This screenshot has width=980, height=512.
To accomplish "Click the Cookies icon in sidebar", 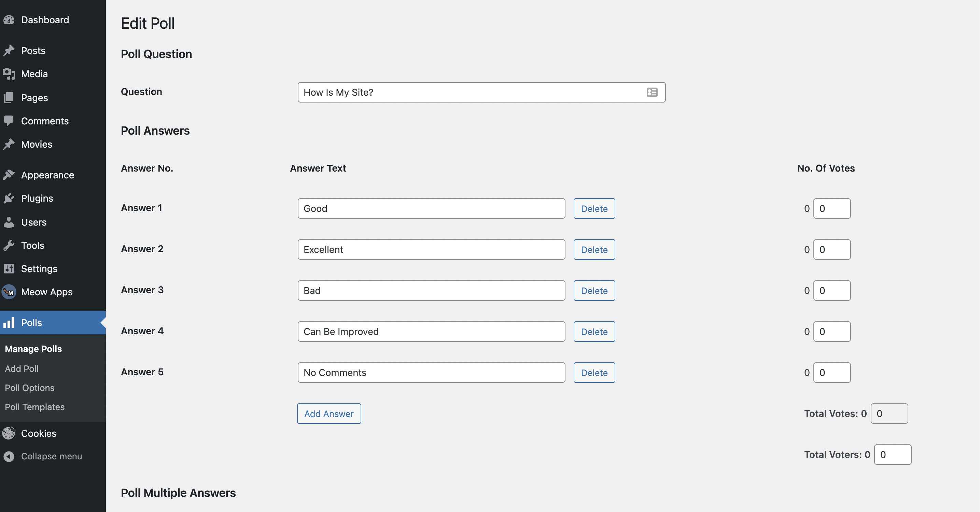I will (x=9, y=433).
